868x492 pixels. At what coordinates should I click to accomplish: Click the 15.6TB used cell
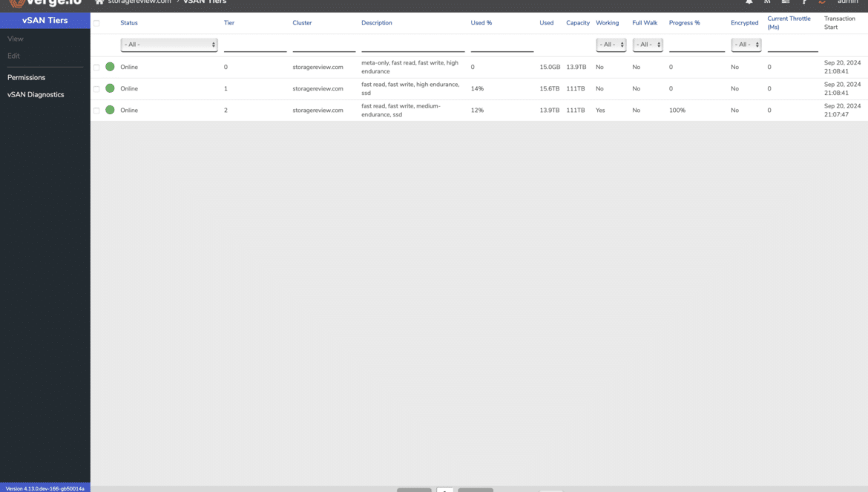tap(550, 88)
